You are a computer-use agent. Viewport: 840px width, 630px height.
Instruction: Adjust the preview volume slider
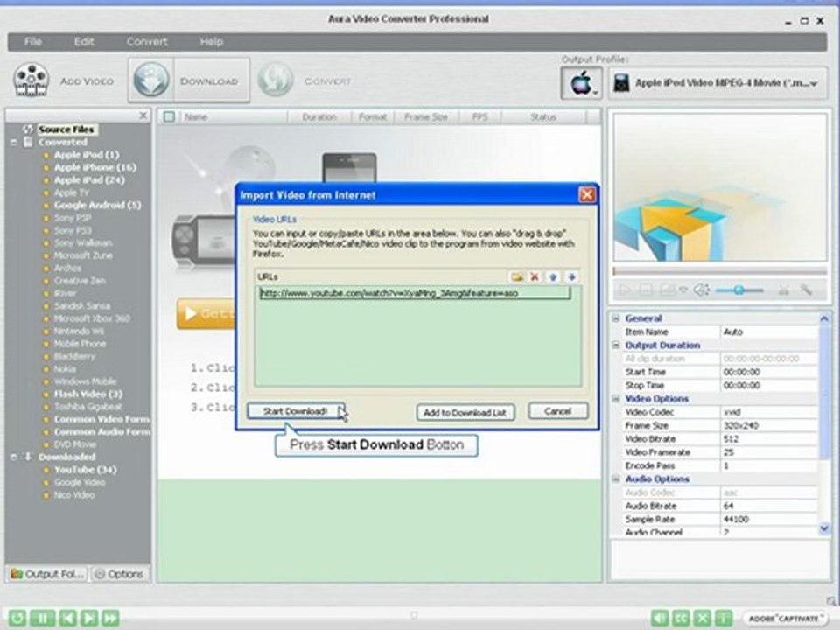click(739, 290)
